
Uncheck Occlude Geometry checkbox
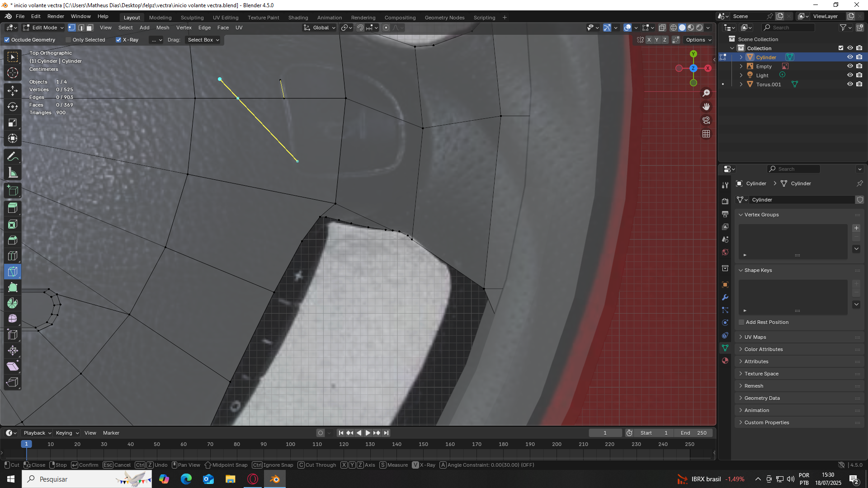(x=7, y=40)
